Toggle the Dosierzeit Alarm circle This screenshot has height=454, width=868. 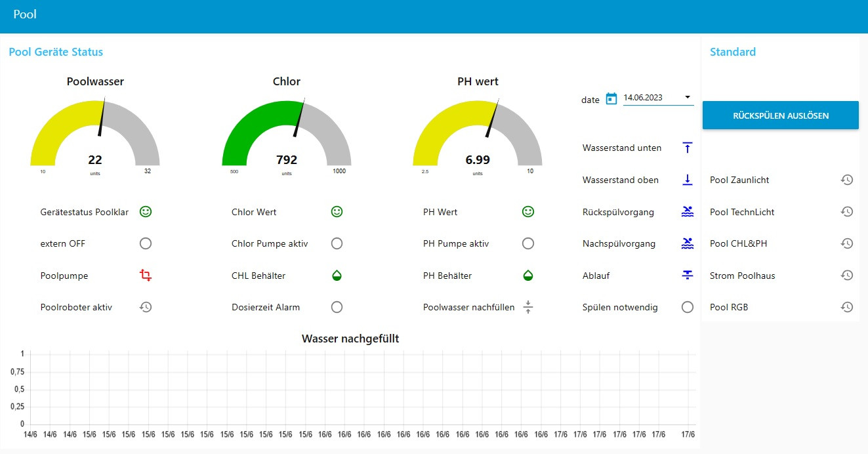click(x=337, y=307)
